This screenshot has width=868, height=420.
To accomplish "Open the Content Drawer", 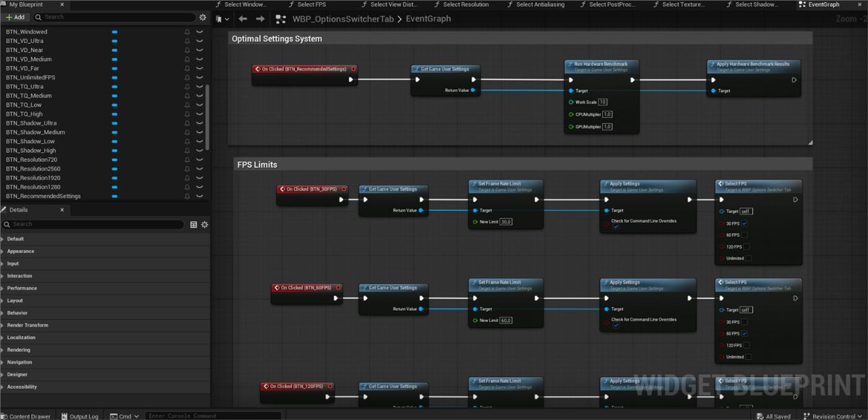I will click(x=27, y=416).
